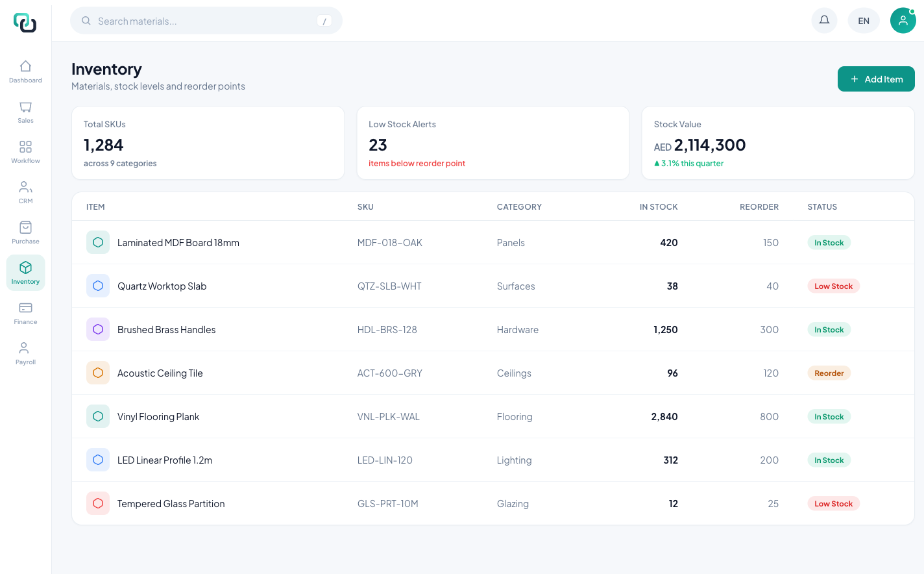Open the Low Stock Alerts card

coord(493,143)
